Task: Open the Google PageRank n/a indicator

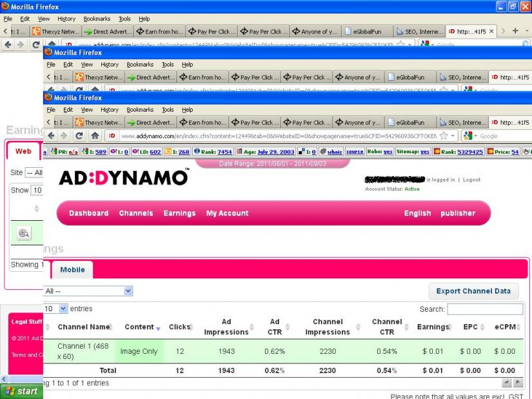Action: pyautogui.click(x=64, y=152)
